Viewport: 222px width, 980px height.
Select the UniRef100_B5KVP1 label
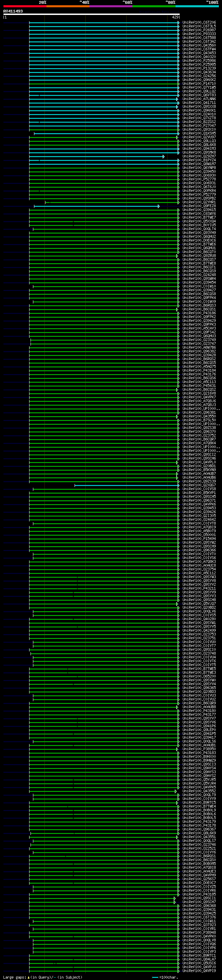pyautogui.click(x=199, y=493)
